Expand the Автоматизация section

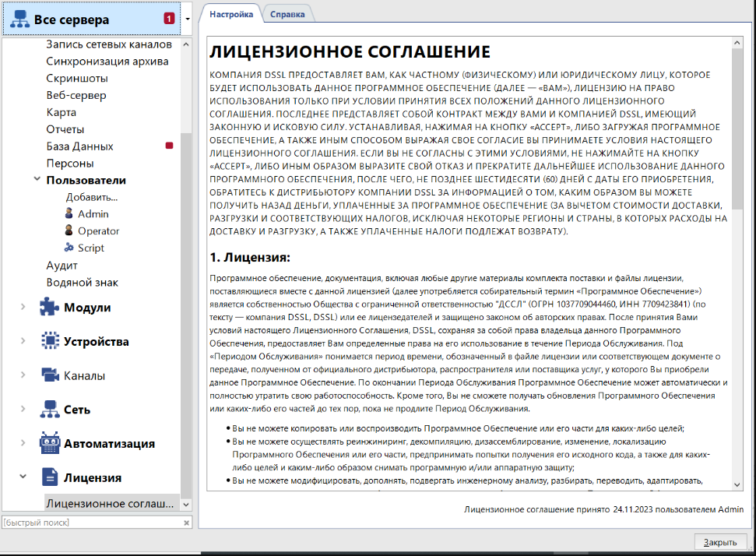point(23,442)
